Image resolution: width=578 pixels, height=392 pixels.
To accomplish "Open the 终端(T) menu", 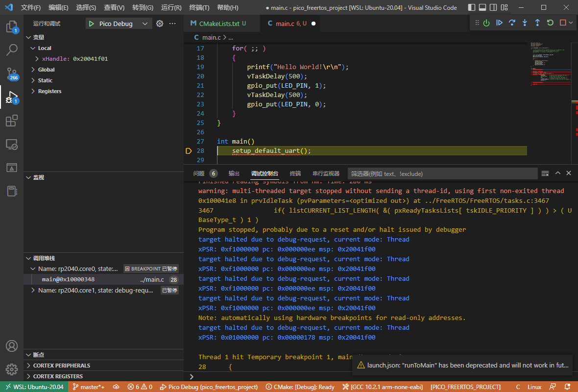I will click(x=199, y=7).
